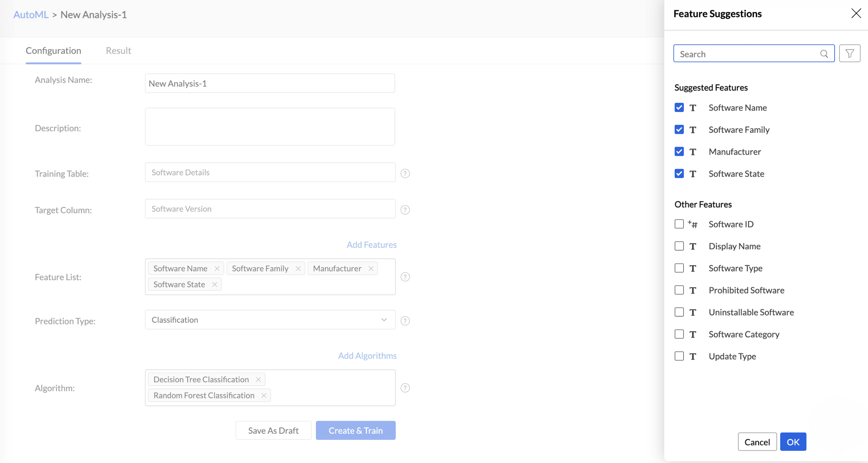Click the Add Algorithms link
Viewport: 868px width, 463px height.
point(367,355)
